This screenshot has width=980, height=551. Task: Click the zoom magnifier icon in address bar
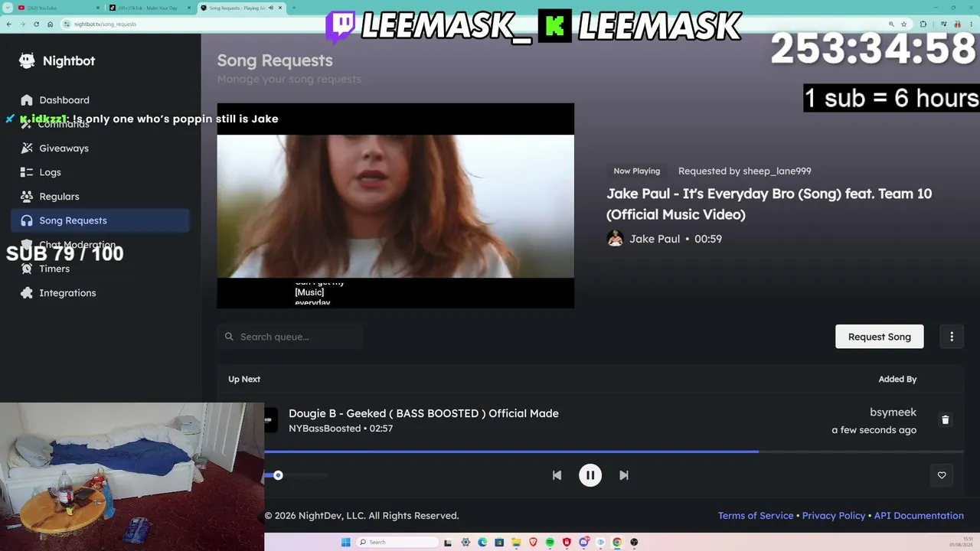[x=891, y=24]
